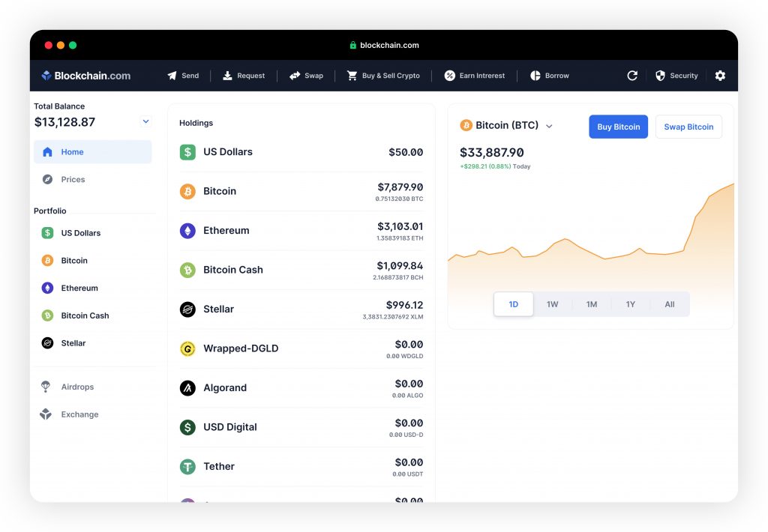
Task: Click the refresh icon in header
Action: click(632, 76)
